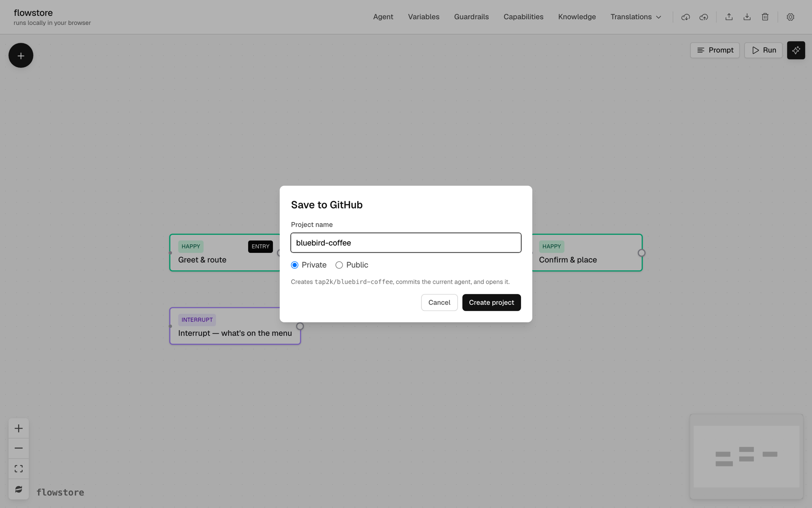This screenshot has height=508, width=812.
Task: Select the Private radio option
Action: click(x=295, y=265)
